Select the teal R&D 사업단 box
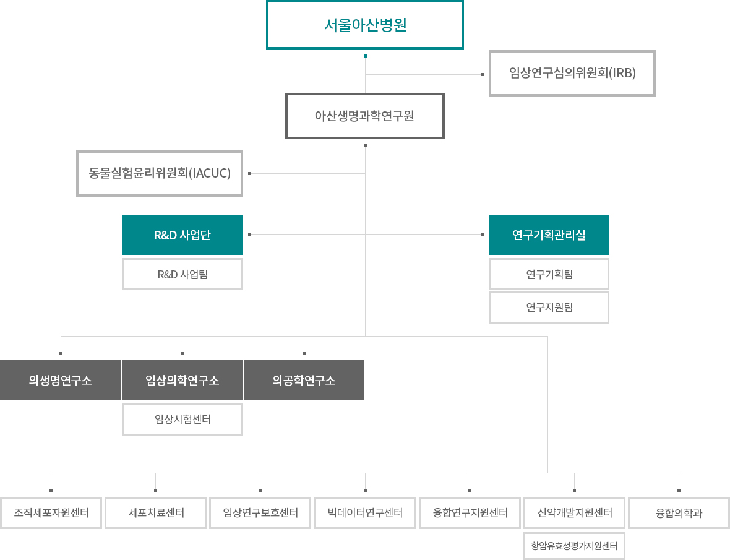 coord(182,235)
